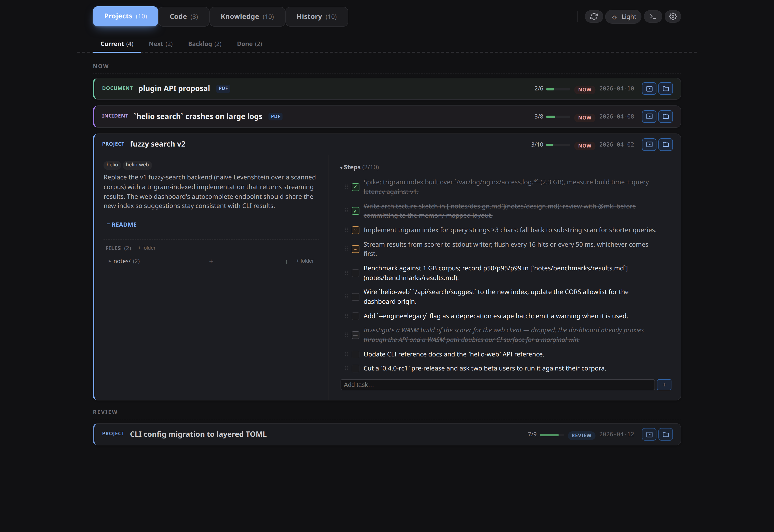Expand the notes/ folder tree
The width and height of the screenshot is (774, 532).
pos(110,261)
